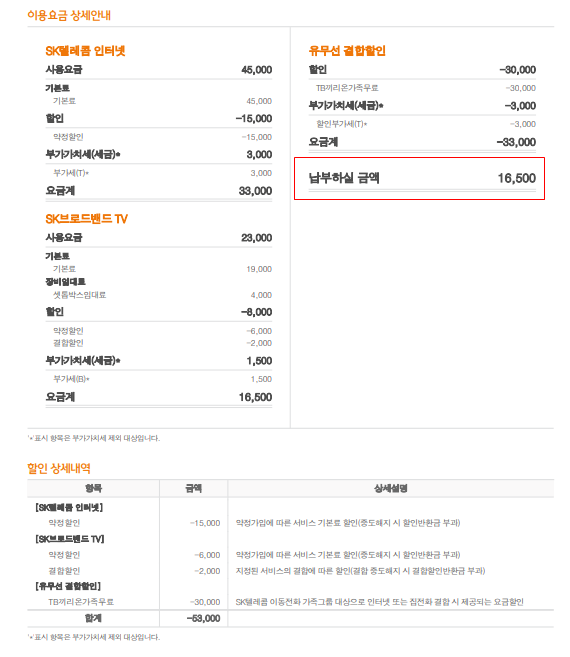
Task: Click the 납부하실 금액 16,500 box
Action: 420,178
